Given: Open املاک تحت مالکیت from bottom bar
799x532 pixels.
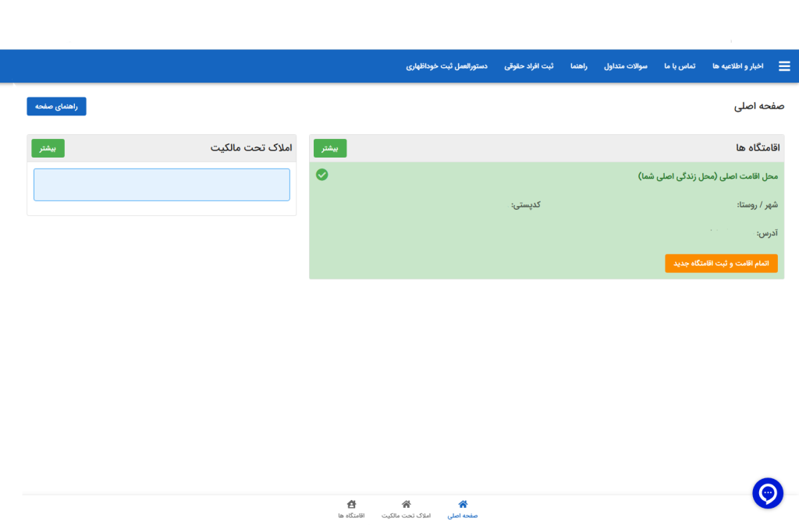Looking at the screenshot, I should click(x=406, y=509).
